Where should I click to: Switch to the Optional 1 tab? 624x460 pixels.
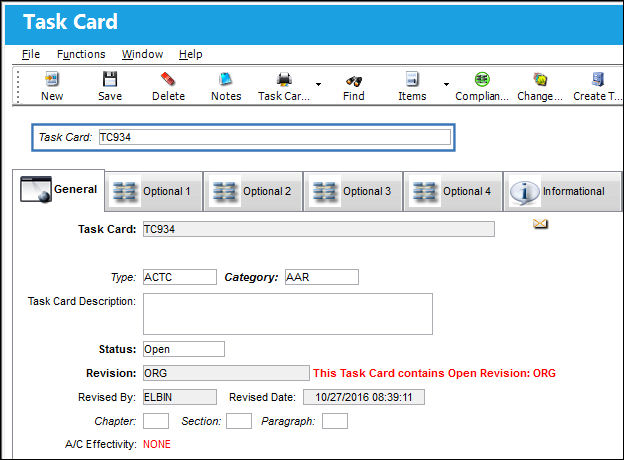pyautogui.click(x=154, y=191)
